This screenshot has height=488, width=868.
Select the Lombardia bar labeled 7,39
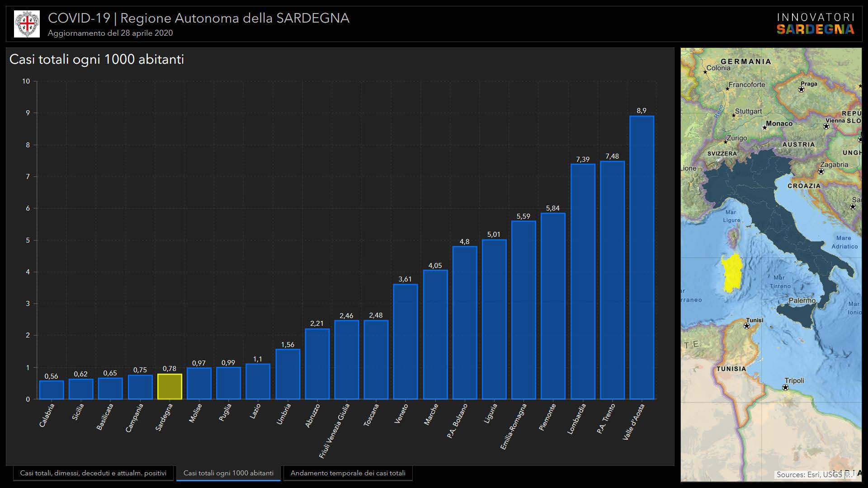pos(583,281)
